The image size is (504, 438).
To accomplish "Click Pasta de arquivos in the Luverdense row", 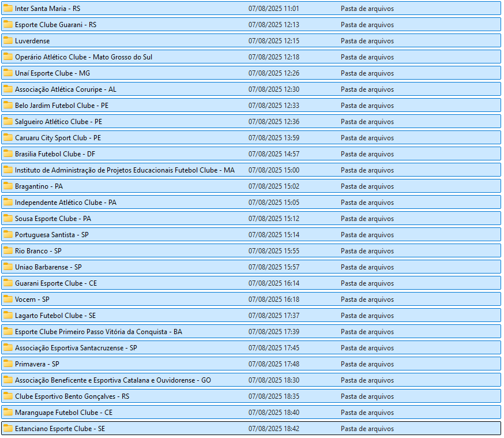I will coord(367,41).
